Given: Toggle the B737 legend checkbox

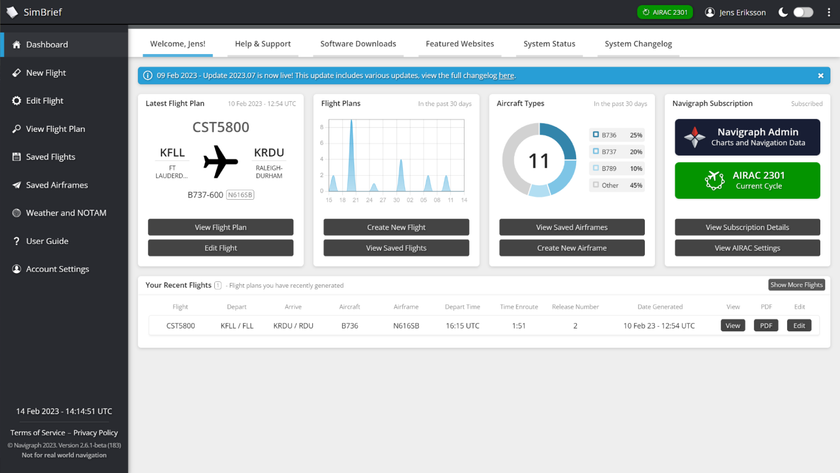Looking at the screenshot, I should point(596,151).
